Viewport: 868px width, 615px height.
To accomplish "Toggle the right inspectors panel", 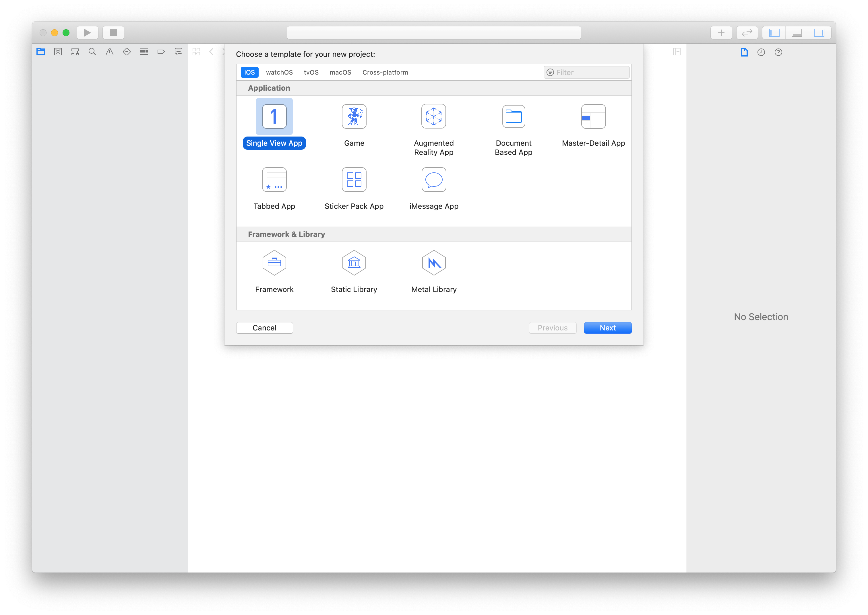I will (x=819, y=33).
